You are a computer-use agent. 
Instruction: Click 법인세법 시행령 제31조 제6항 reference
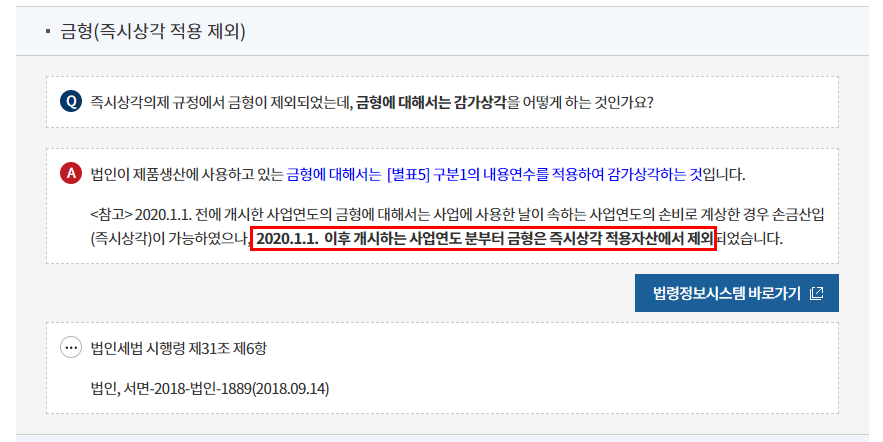tap(179, 349)
